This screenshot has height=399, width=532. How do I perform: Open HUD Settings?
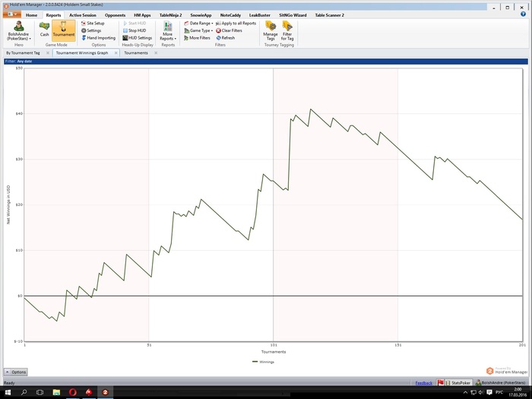coord(137,38)
